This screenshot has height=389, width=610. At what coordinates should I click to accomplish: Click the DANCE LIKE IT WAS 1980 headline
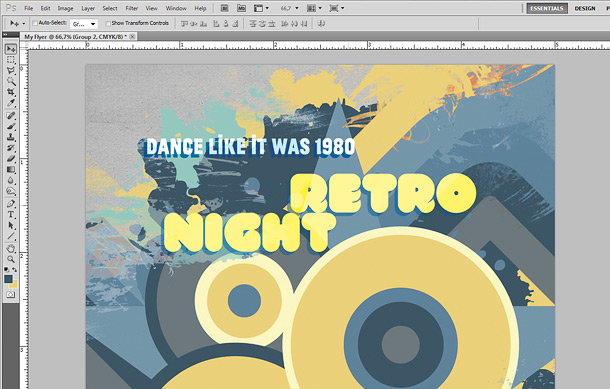(250, 147)
